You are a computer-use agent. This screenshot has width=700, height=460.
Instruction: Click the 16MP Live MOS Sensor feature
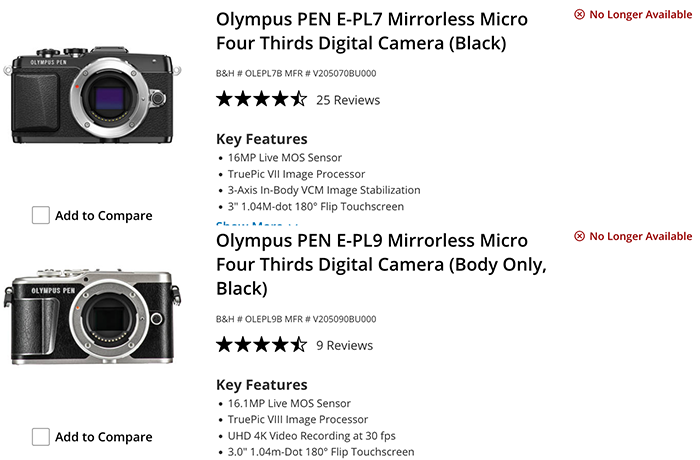pos(285,158)
